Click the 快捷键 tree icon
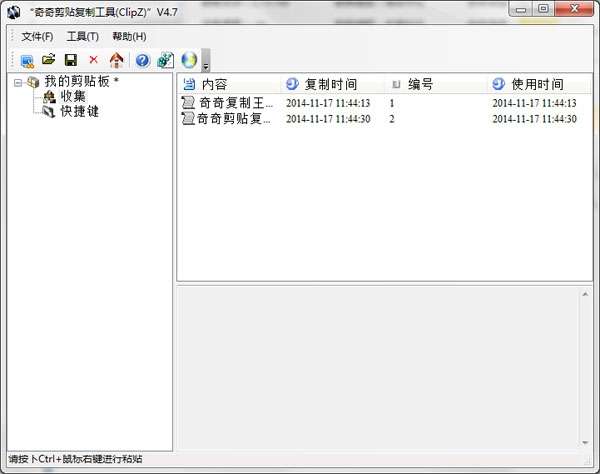 tap(49, 112)
